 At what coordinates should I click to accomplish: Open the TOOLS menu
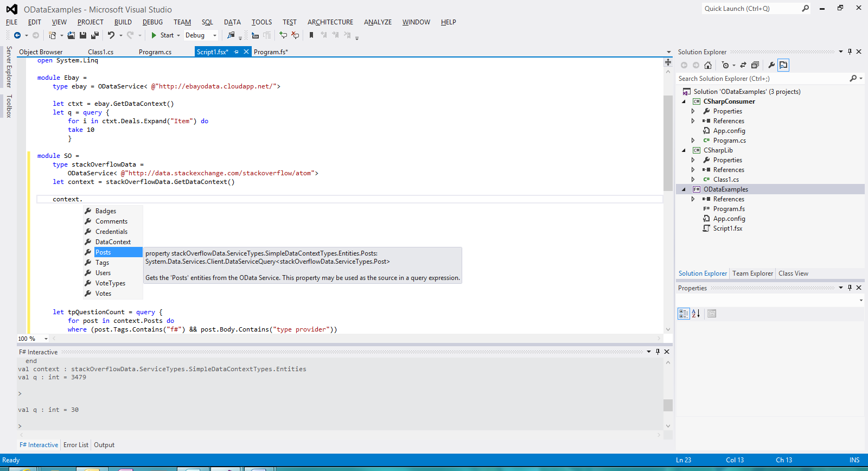[x=261, y=22]
